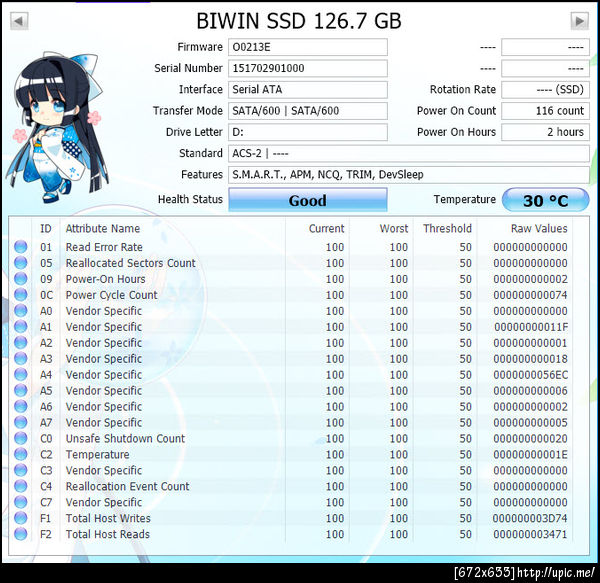
Task: Select the Unsafe Shutdown Count row
Action: [291, 438]
